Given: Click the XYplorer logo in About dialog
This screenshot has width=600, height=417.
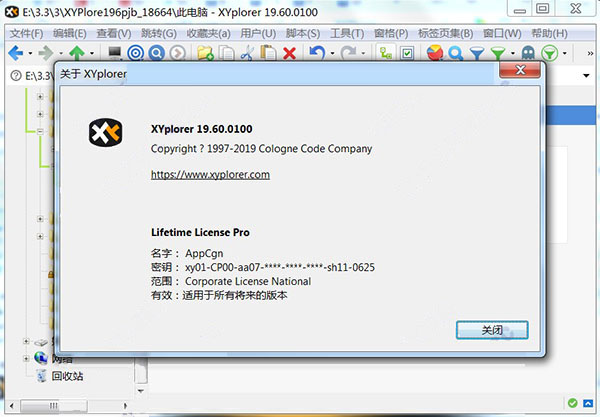Looking at the screenshot, I should point(106,132).
